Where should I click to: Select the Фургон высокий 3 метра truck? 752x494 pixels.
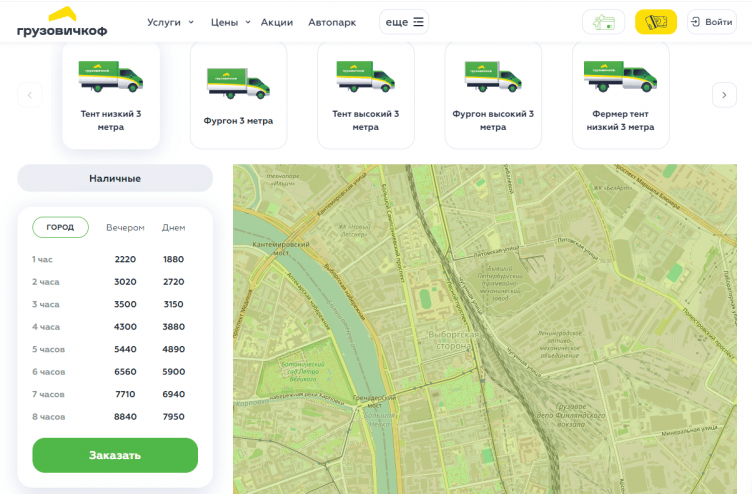point(493,96)
